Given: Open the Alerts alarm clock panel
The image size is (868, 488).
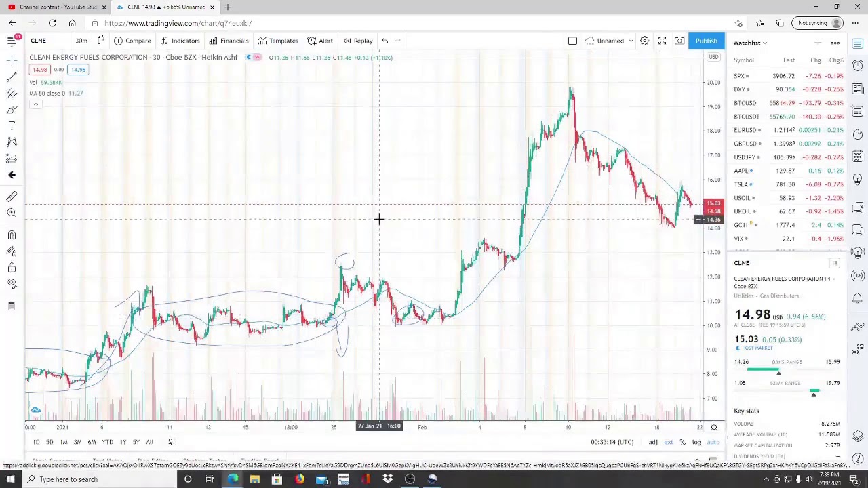Looking at the screenshot, I should tap(858, 66).
